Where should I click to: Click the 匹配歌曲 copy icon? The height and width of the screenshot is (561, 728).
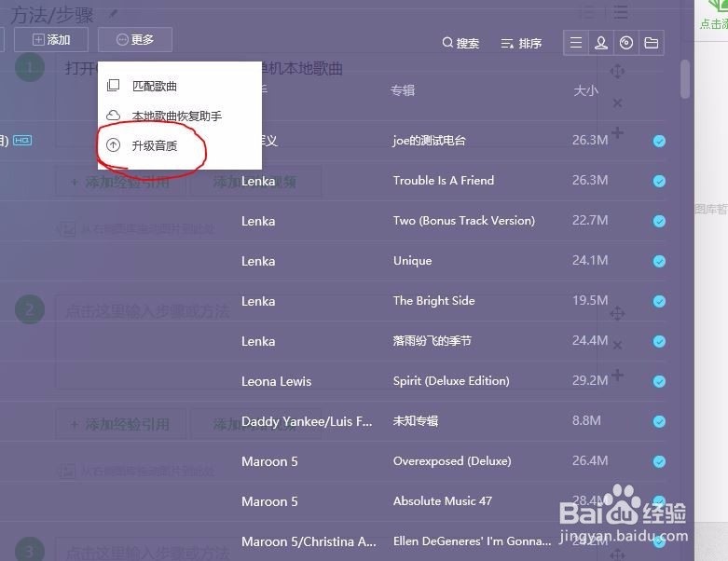point(114,86)
